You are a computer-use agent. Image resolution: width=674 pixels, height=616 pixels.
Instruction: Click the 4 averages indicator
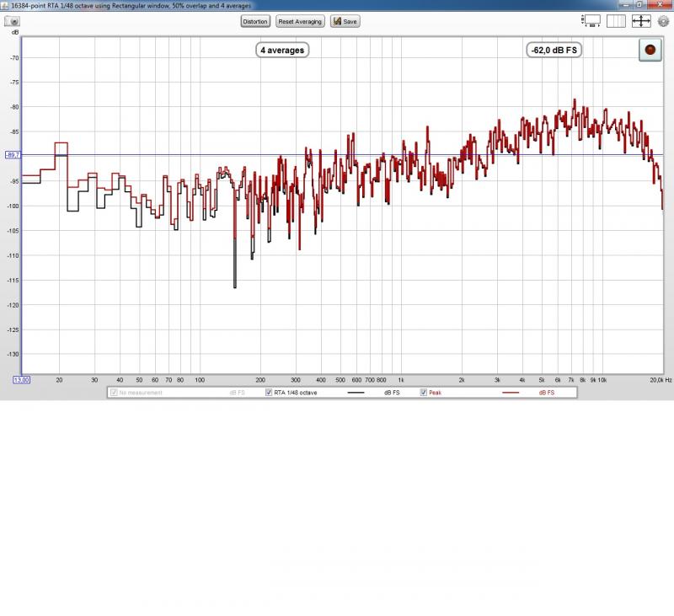[282, 51]
